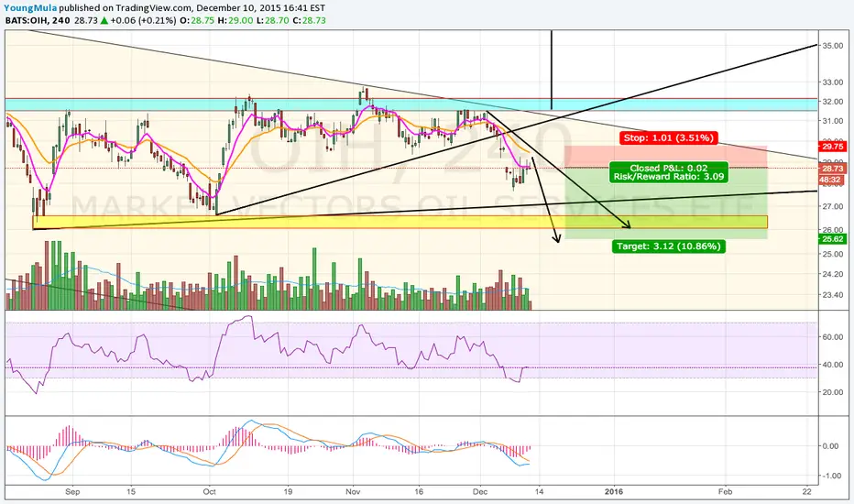This screenshot has height=504, width=854.
Task: Click the 35.00 price axis label
Action: 833,46
